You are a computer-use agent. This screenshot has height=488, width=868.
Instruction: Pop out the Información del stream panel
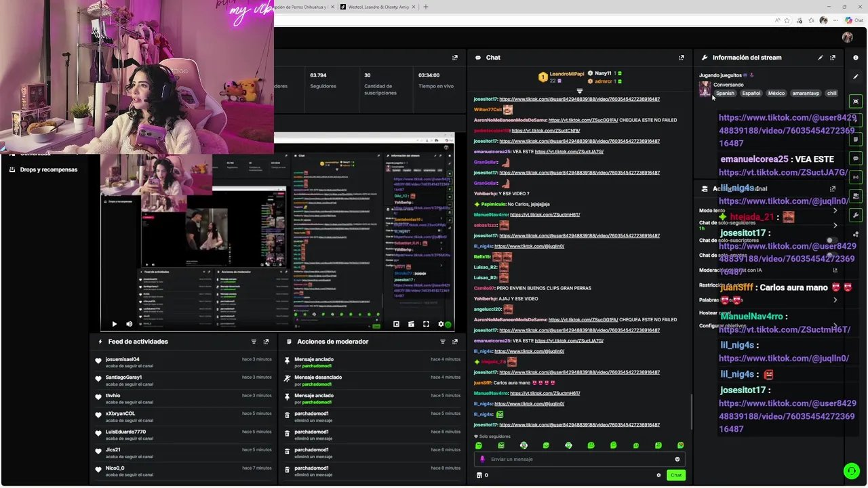[x=833, y=58]
